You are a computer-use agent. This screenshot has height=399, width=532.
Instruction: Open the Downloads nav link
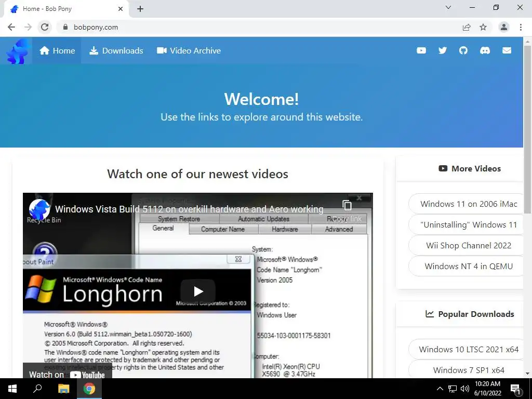click(x=116, y=51)
